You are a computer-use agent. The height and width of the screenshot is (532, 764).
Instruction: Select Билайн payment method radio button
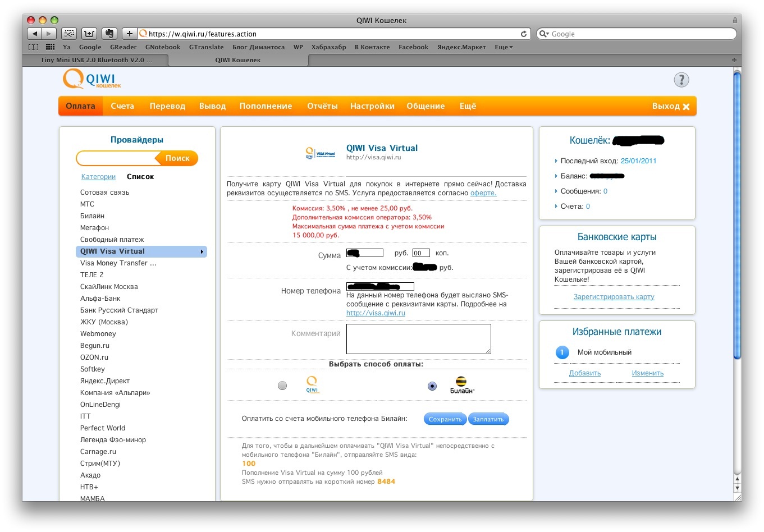432,386
